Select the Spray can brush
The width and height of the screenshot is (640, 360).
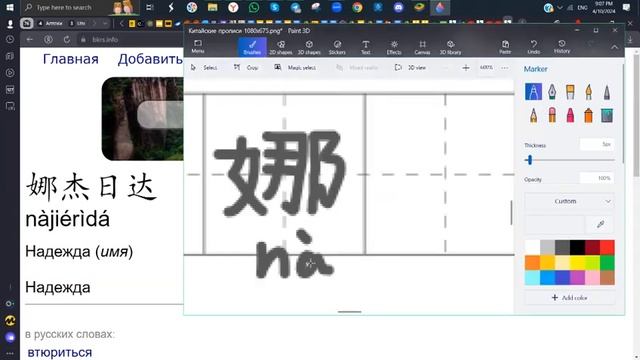coord(589,116)
